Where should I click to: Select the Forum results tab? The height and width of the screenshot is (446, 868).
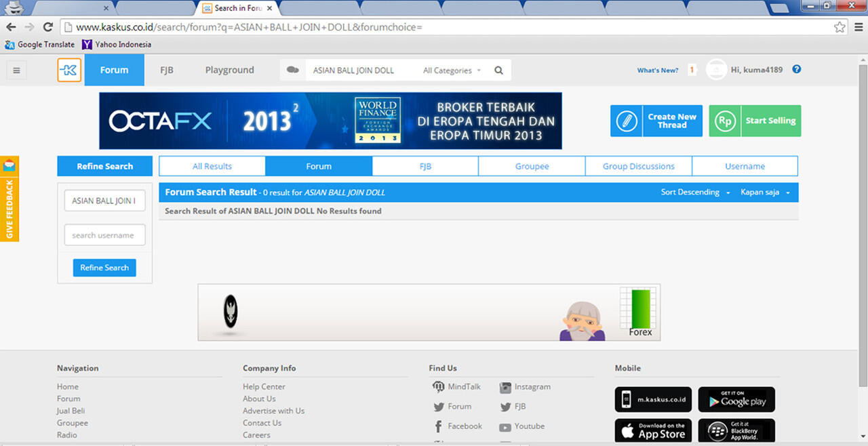(319, 166)
